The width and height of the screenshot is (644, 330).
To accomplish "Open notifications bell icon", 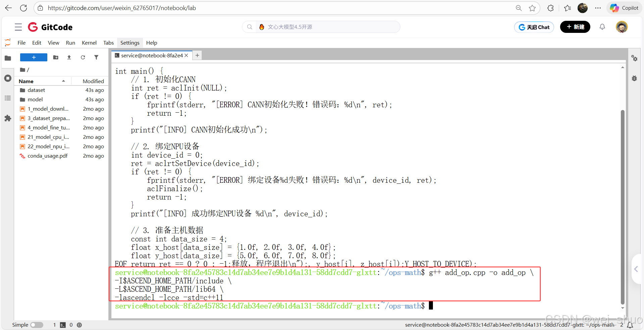I will 602,27.
